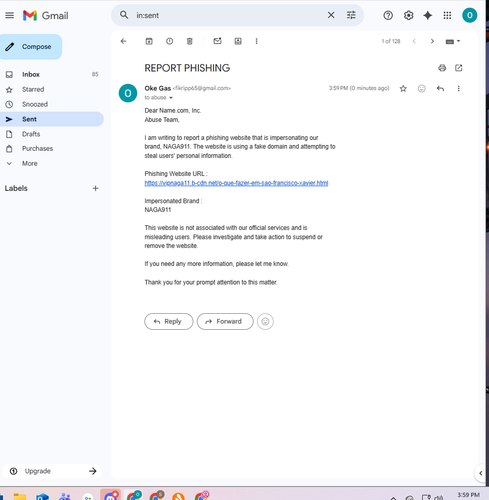Go to the newer conversation
This screenshot has width=489, height=500.
pyautogui.click(x=414, y=41)
